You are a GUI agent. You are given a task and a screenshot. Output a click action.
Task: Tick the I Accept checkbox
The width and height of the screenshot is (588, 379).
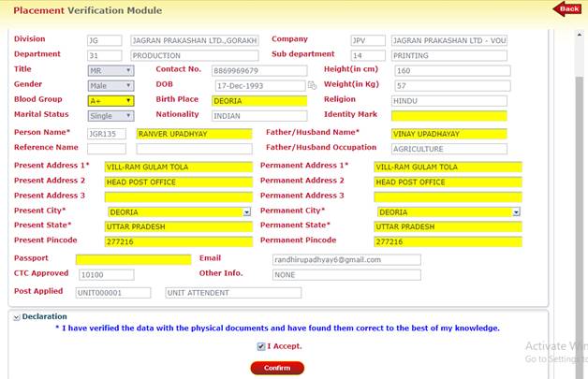[261, 346]
